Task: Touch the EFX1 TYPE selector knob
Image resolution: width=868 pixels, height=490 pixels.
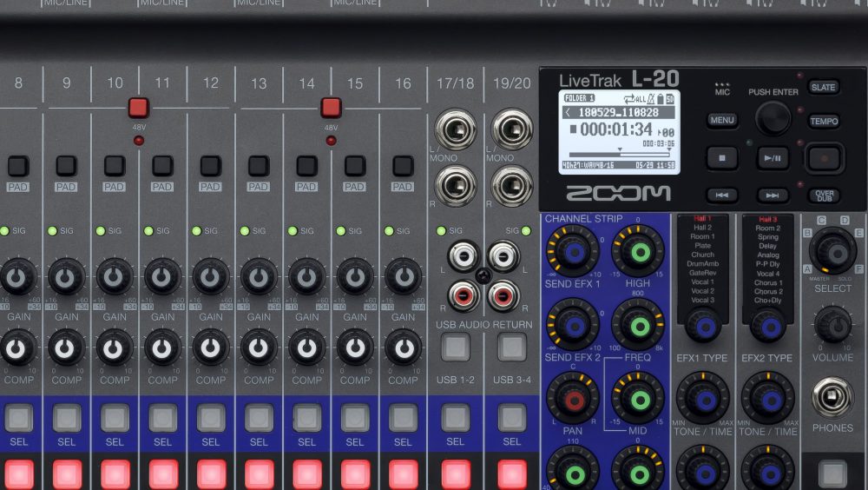Action: click(703, 326)
